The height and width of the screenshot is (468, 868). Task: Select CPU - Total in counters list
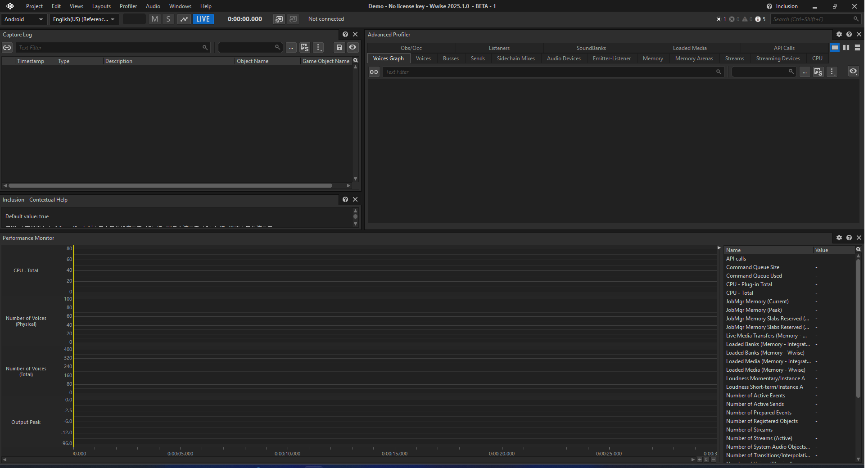click(740, 293)
